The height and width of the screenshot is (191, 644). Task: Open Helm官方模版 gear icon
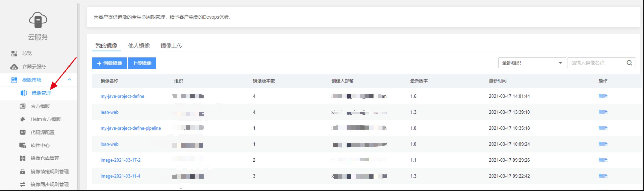[22, 119]
